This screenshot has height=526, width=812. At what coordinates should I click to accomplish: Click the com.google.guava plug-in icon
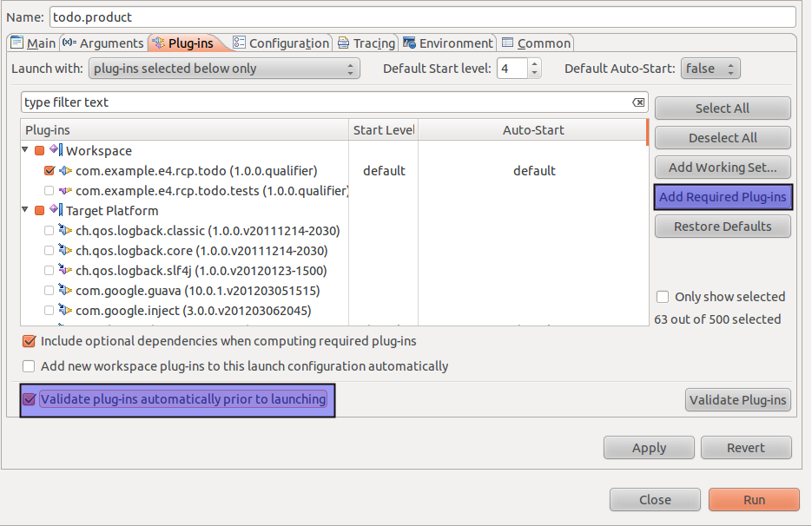65,291
